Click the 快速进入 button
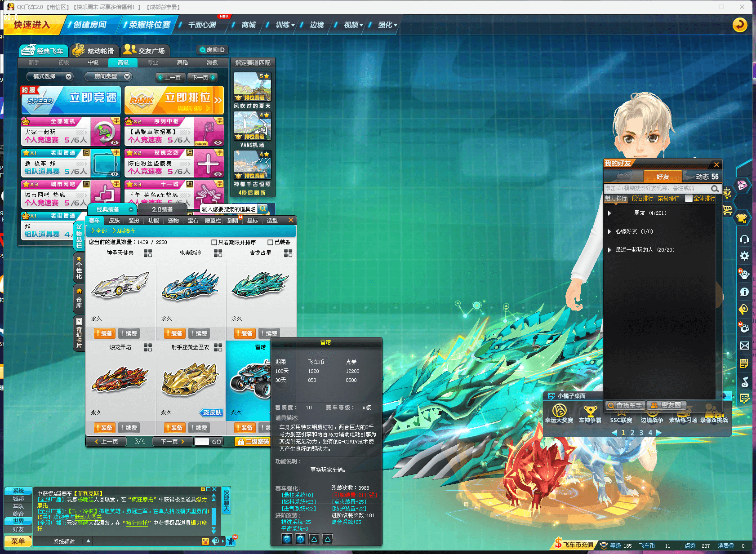 31,25
